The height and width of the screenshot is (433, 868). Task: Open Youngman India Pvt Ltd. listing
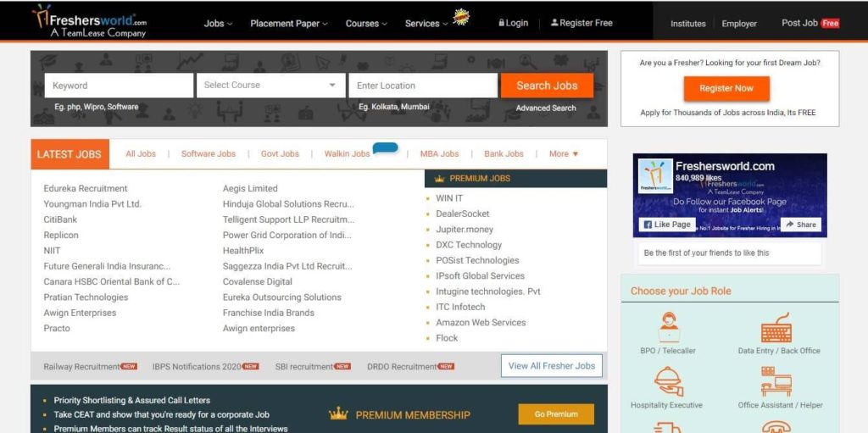pyautogui.click(x=92, y=203)
